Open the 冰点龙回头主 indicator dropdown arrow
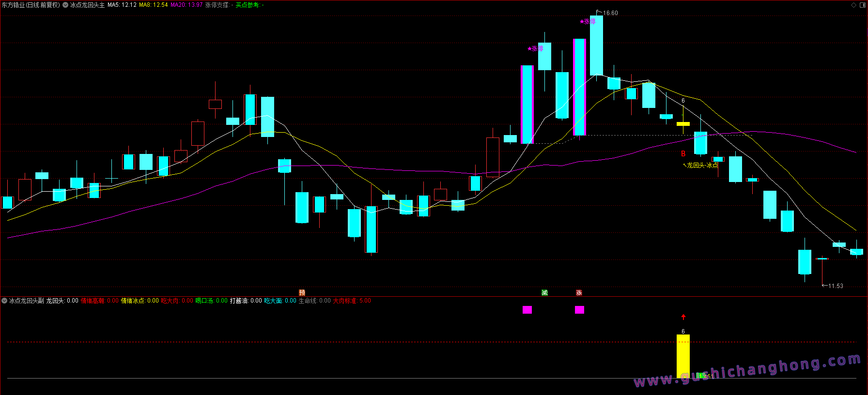868x395 pixels. pyautogui.click(x=65, y=5)
